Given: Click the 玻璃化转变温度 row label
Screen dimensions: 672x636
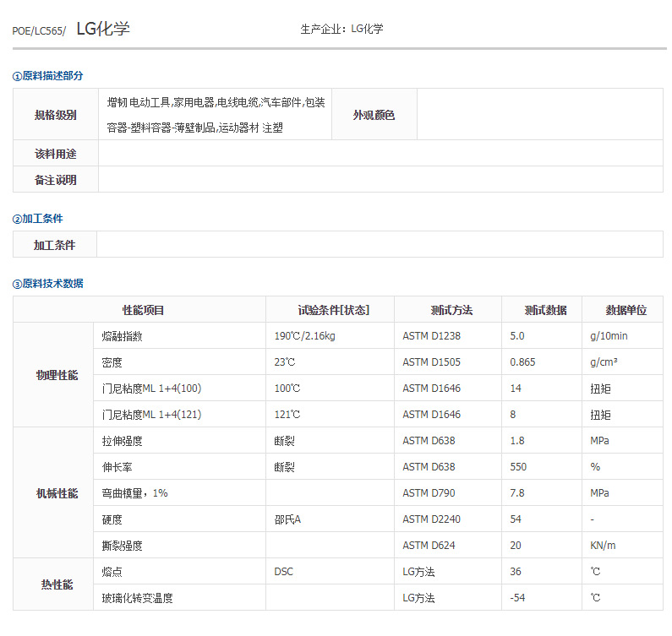Looking at the screenshot, I should click(137, 598).
